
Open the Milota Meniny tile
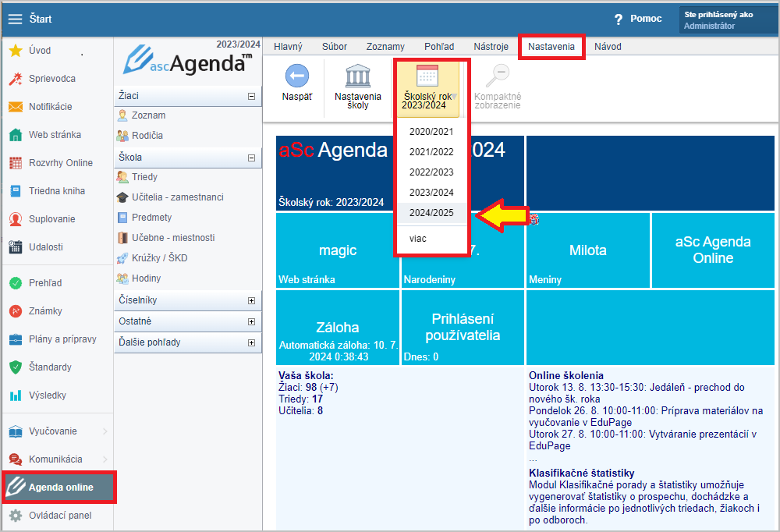[x=588, y=250]
